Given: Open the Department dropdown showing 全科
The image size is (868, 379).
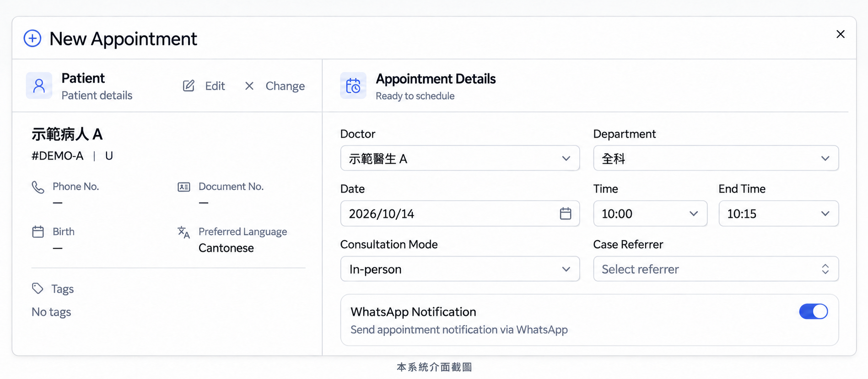Looking at the screenshot, I should 716,158.
